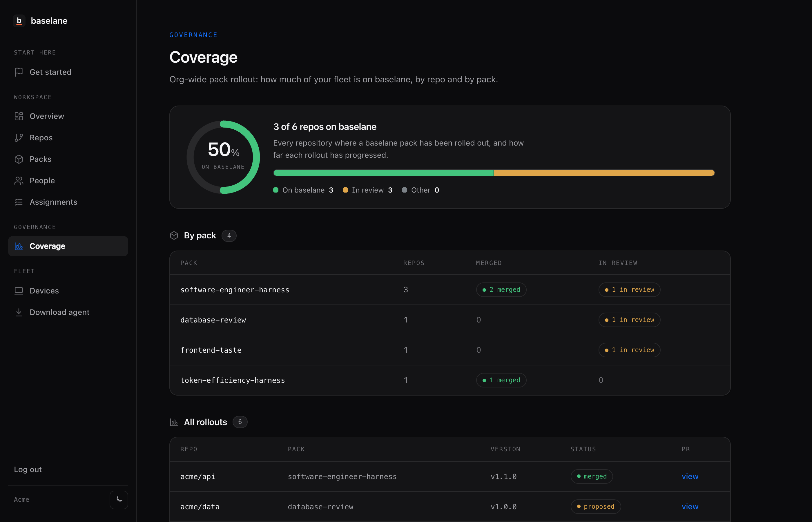Click the VERSION column header
812x522 pixels.
click(505, 449)
